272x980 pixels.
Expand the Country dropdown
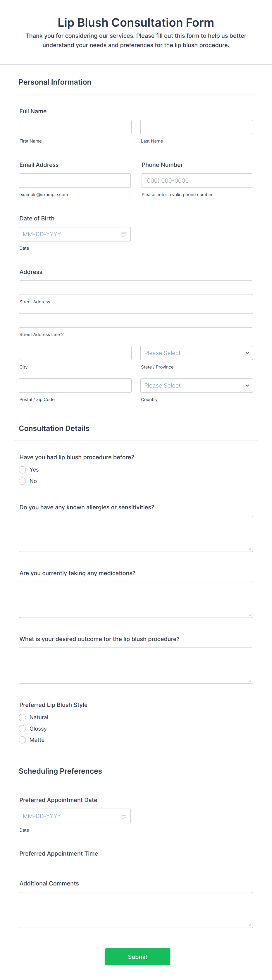pos(197,386)
